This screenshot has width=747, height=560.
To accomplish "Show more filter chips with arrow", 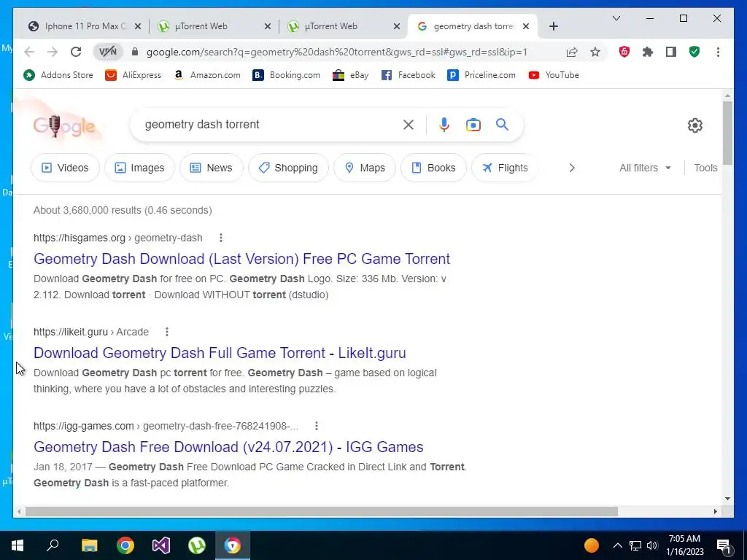I will click(572, 168).
